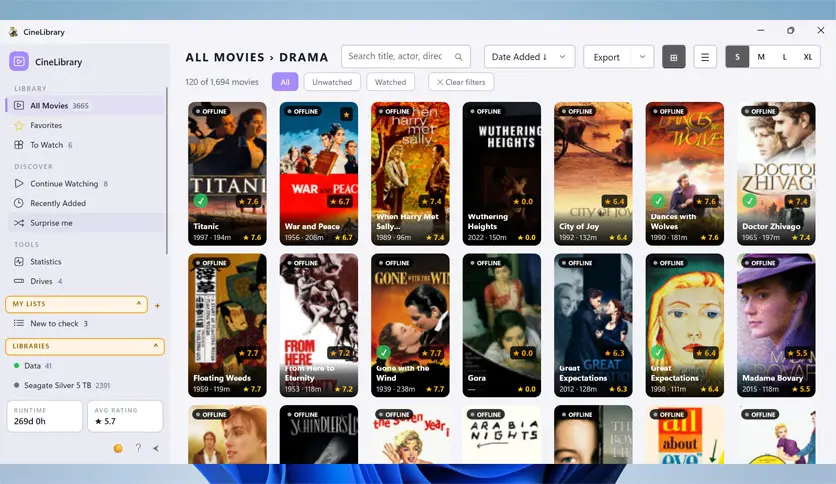Open Wuthering Heights movie card
Image resolution: width=836 pixels, height=484 pixels.
[x=502, y=174]
